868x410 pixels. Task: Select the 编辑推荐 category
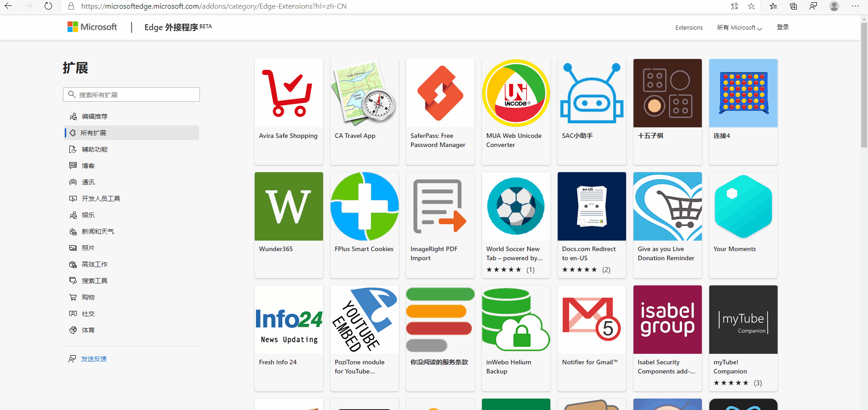[x=94, y=116]
